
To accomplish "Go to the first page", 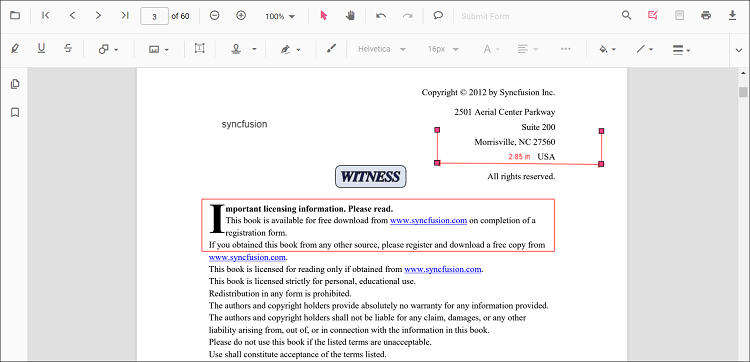I will 46,16.
